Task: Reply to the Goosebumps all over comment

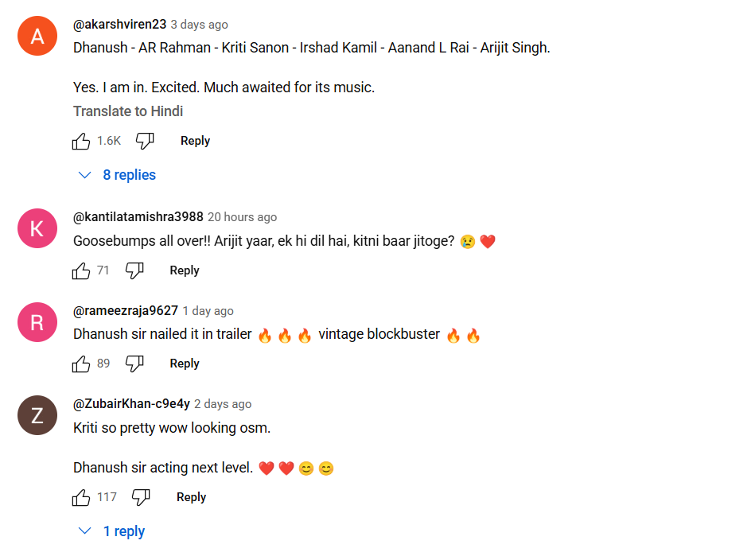Action: (185, 270)
